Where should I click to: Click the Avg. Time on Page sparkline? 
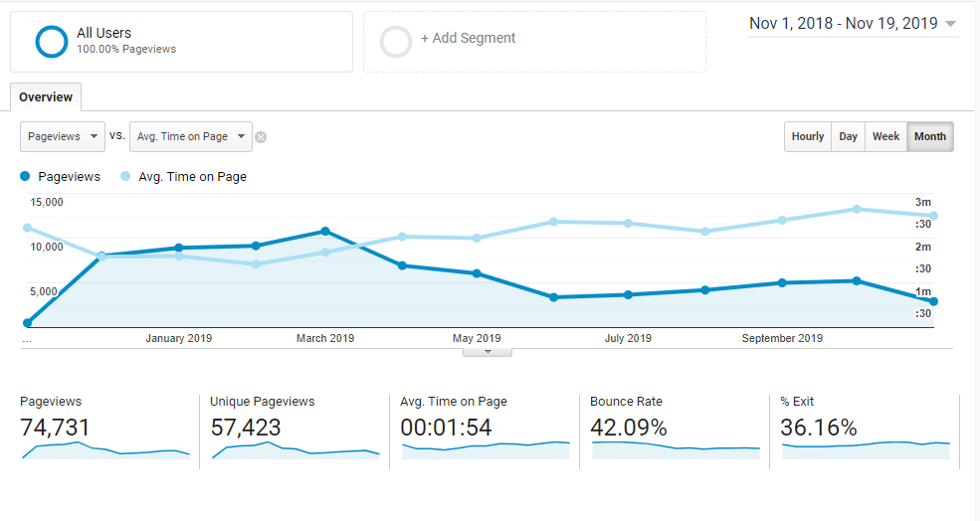click(x=486, y=450)
